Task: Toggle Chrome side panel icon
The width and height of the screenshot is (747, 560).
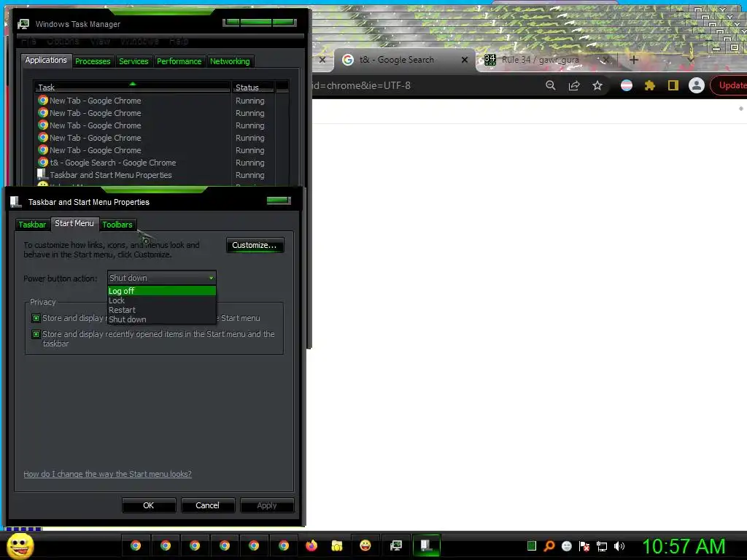Action: tap(673, 86)
